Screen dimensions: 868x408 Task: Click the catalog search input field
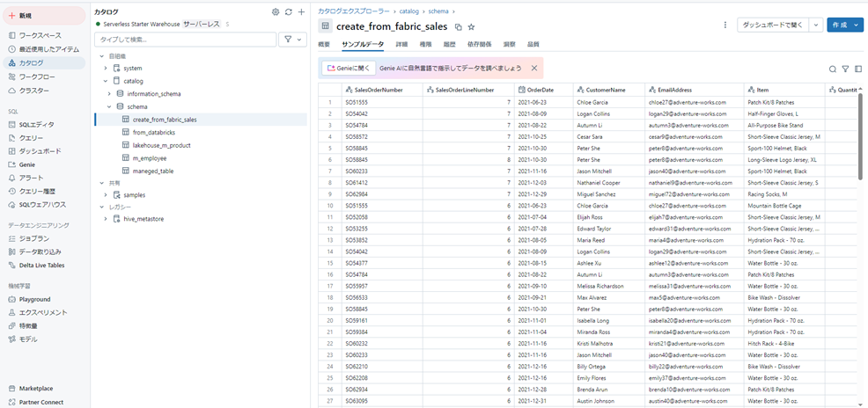click(186, 40)
